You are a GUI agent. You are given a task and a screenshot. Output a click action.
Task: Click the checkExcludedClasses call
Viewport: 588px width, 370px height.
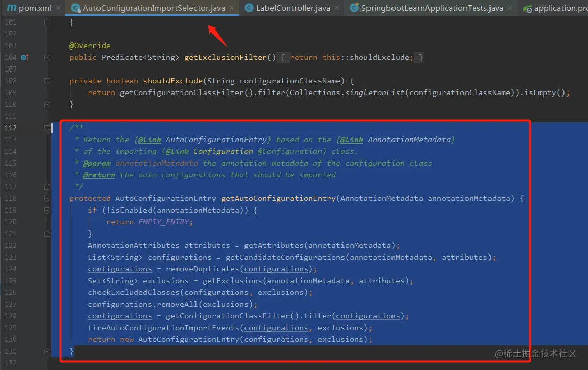[134, 293]
